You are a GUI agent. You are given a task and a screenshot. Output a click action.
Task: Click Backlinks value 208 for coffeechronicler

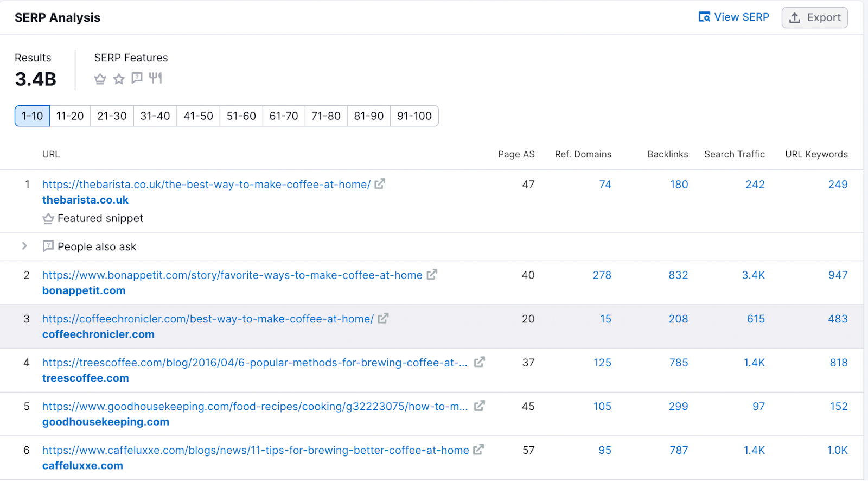point(678,319)
